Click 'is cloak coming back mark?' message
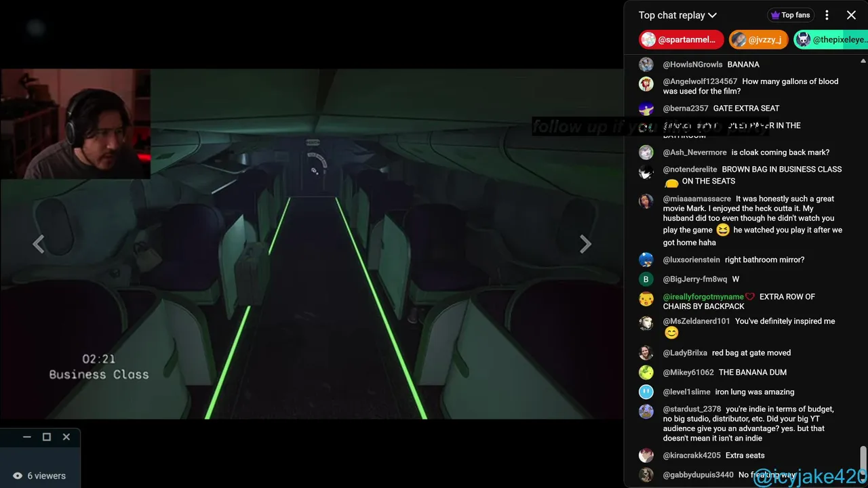868x488 pixels. click(780, 152)
